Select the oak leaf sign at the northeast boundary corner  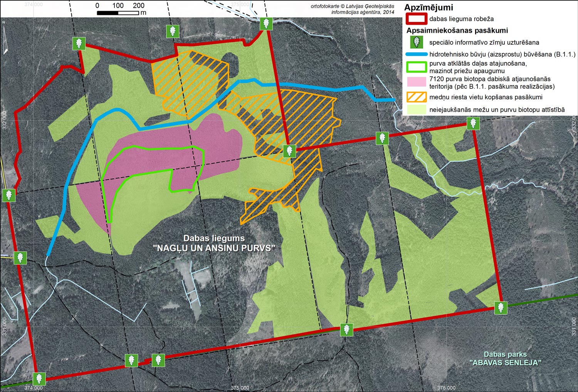coord(473,124)
